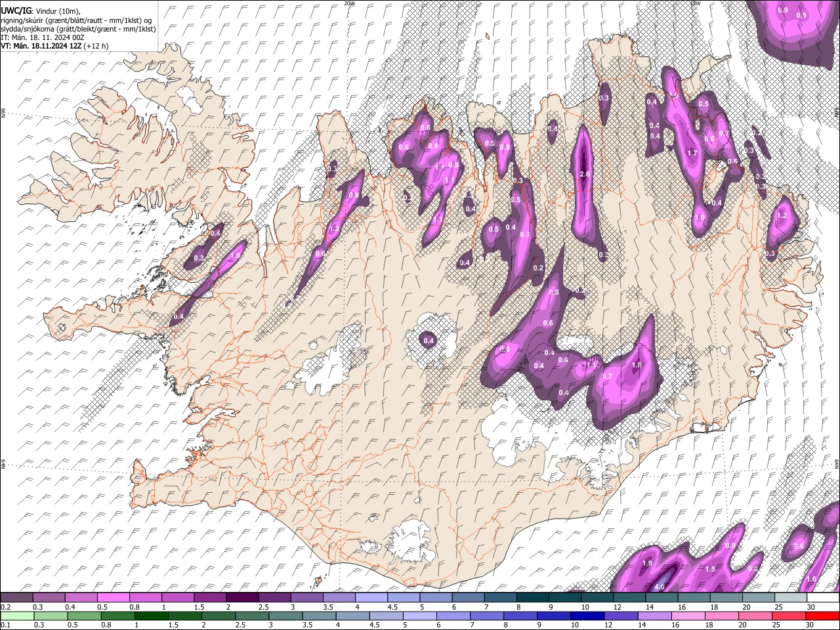
Task: Click the '0.1' label in the rain legend
Action: (x=5, y=625)
